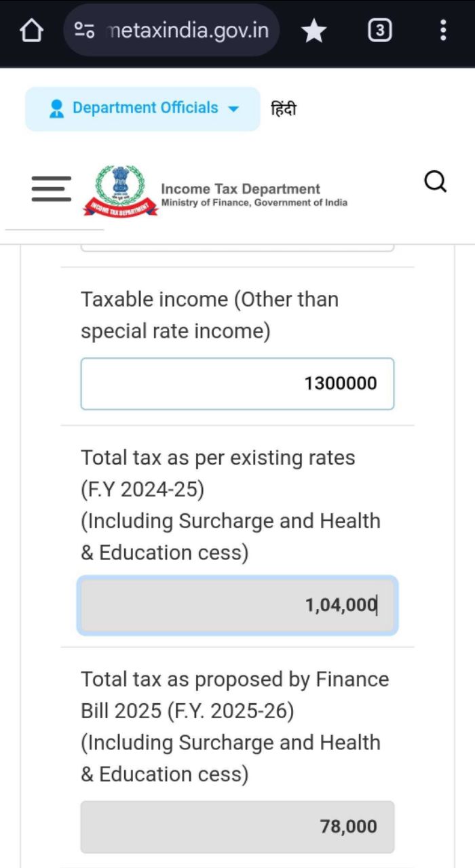
Task: Click the Income Tax Department emblem logo
Action: click(121, 191)
